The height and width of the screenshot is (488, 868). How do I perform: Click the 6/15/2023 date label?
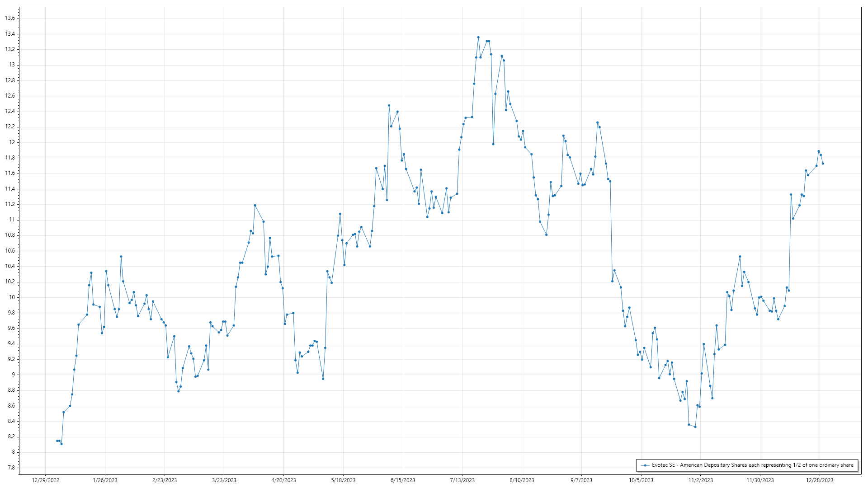coord(402,480)
